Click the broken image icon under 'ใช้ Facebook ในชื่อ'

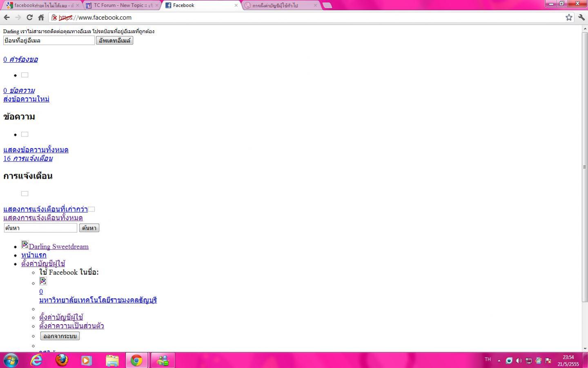[x=43, y=281]
